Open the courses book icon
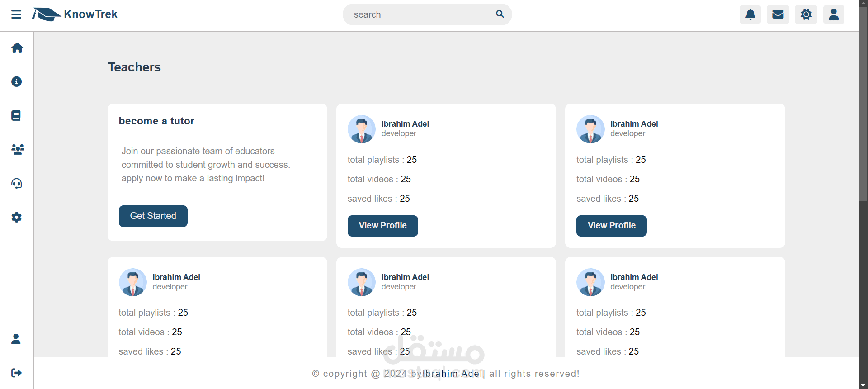Image resolution: width=868 pixels, height=389 pixels. 16,116
